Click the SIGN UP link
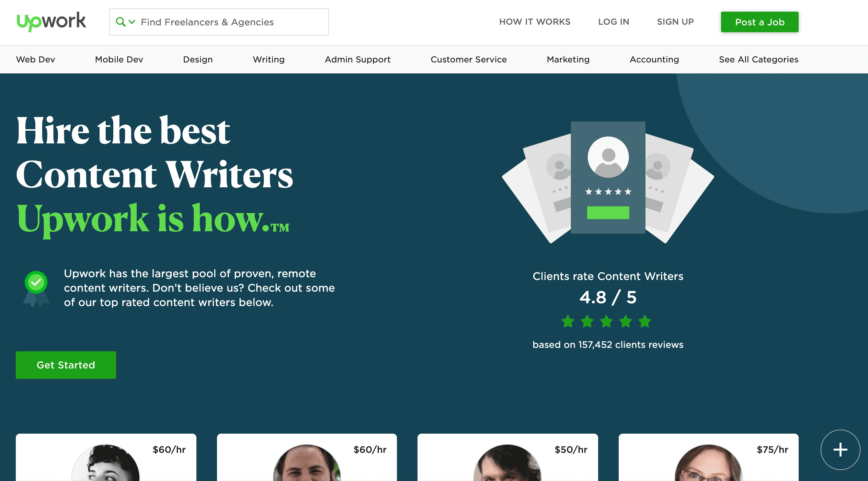Screen dimensions: 868x481 [675, 22]
